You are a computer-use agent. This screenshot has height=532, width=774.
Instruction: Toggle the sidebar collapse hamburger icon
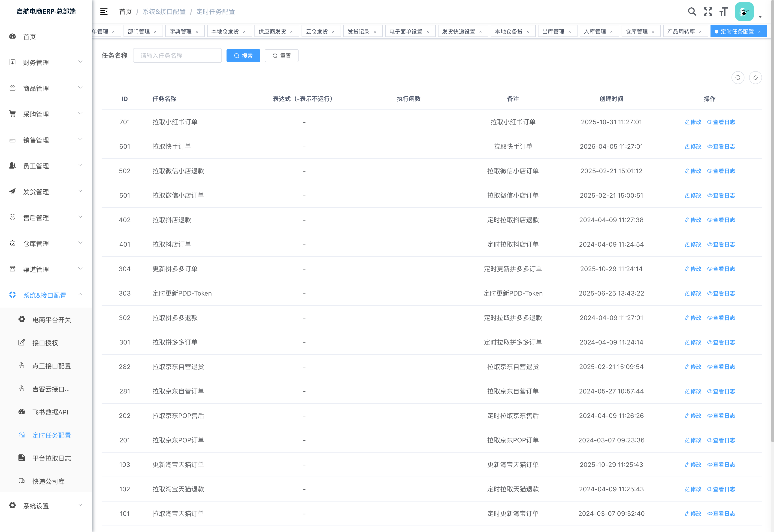104,12
